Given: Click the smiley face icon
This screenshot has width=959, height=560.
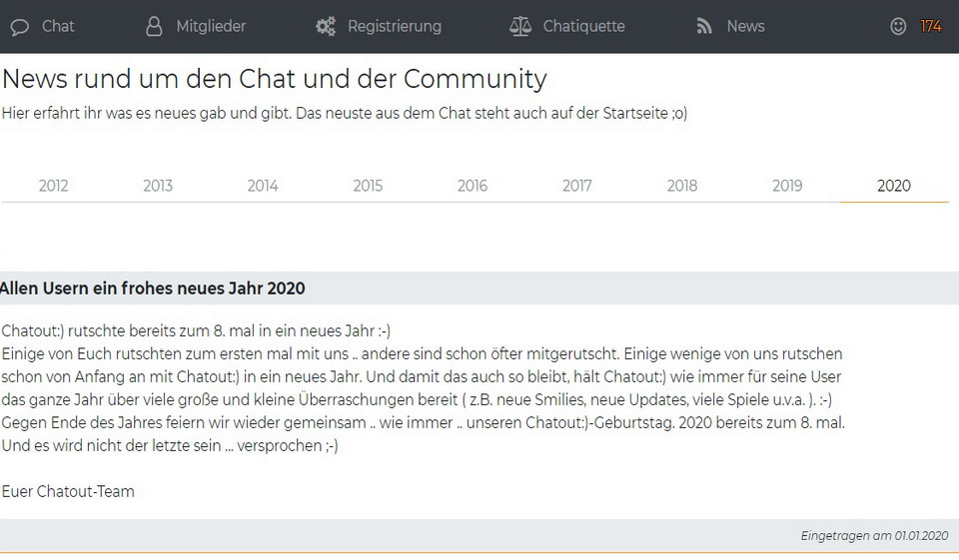Looking at the screenshot, I should pyautogui.click(x=898, y=27).
